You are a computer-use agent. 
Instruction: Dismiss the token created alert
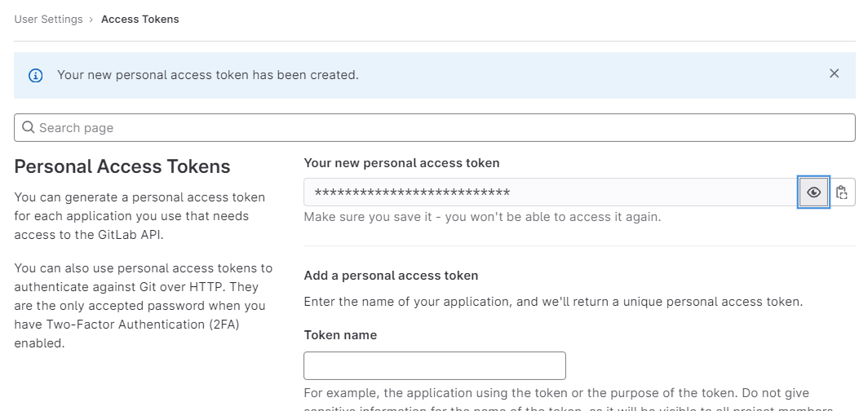(834, 73)
